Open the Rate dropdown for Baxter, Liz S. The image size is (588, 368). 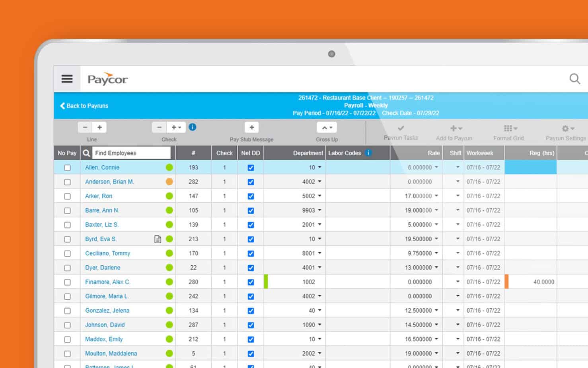point(436,225)
